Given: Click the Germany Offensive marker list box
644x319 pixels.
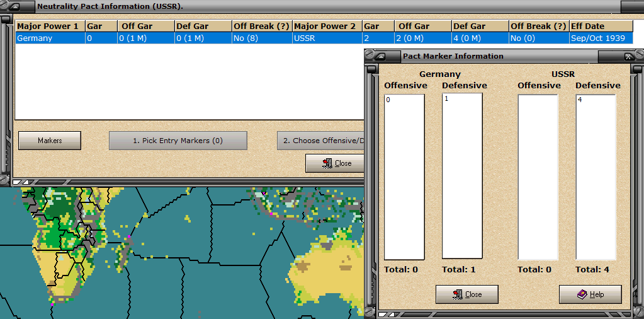Looking at the screenshot, I should pos(404,177).
